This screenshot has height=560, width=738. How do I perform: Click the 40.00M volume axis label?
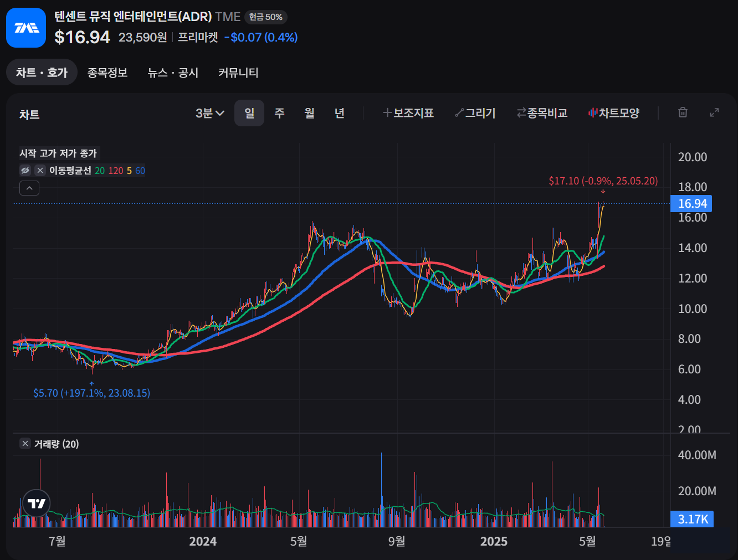click(x=697, y=455)
